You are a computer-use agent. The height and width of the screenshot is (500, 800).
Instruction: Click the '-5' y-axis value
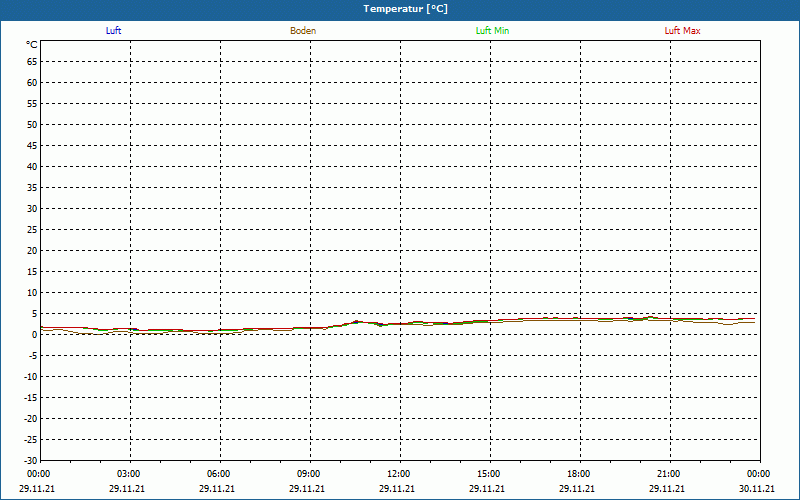tap(33, 356)
